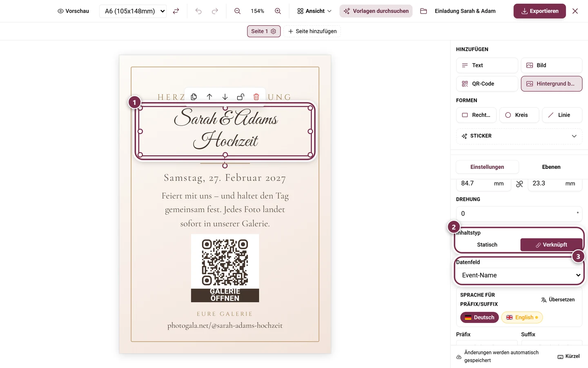This screenshot has height=368, width=588.
Task: Select the date text Samstag, 27. Februar 2027
Action: coord(225,178)
